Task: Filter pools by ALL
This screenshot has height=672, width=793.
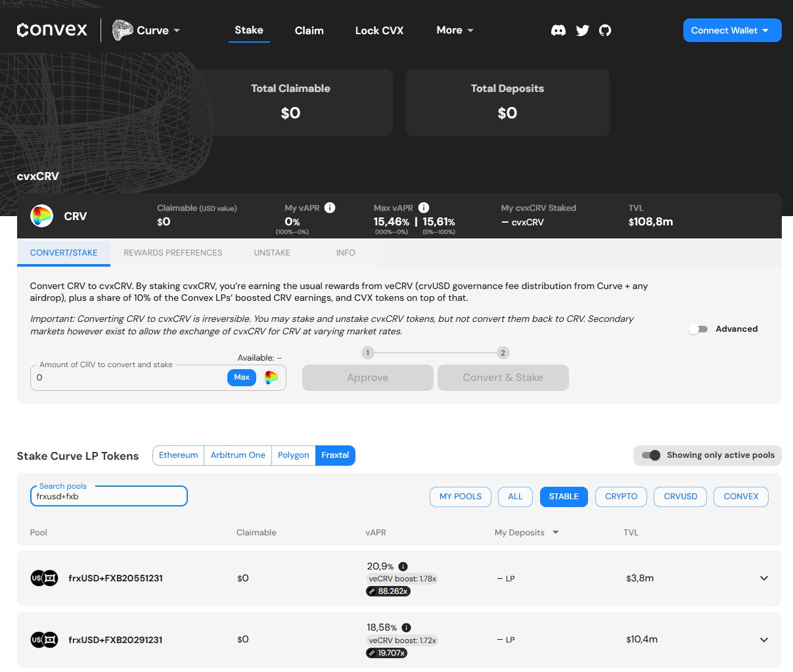Action: pos(515,497)
